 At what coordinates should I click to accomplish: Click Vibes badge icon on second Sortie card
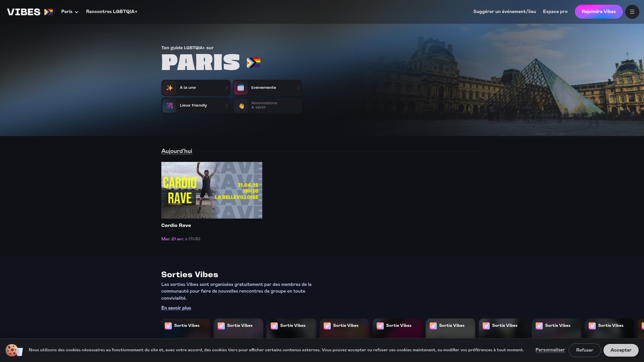pyautogui.click(x=221, y=326)
